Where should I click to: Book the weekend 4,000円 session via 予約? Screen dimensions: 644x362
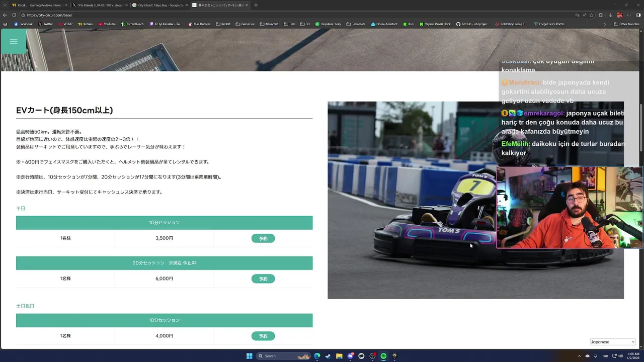tap(263, 336)
